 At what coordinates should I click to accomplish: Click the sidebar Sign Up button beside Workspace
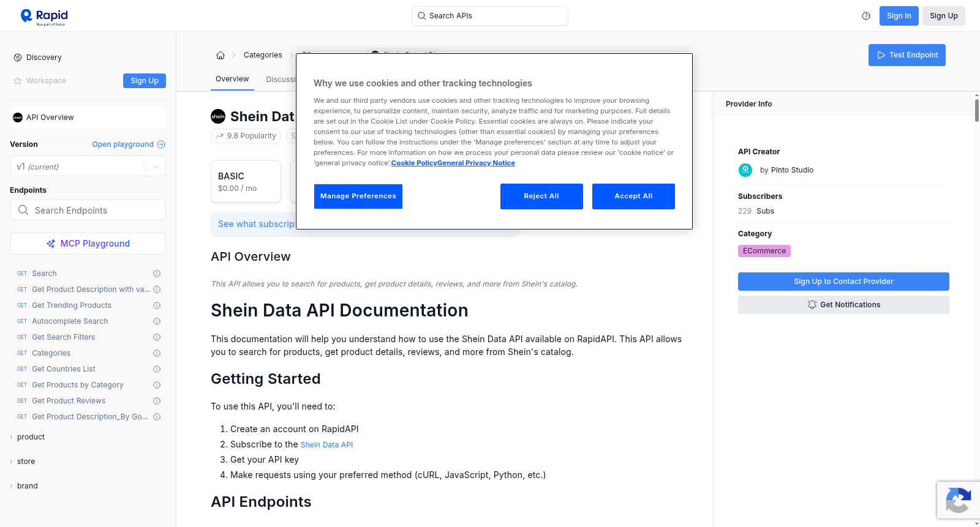145,81
